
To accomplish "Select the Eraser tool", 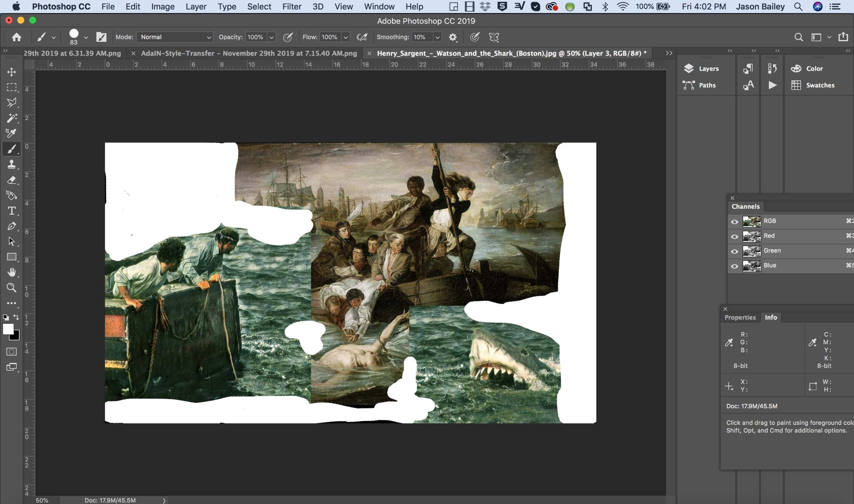I will [x=12, y=180].
